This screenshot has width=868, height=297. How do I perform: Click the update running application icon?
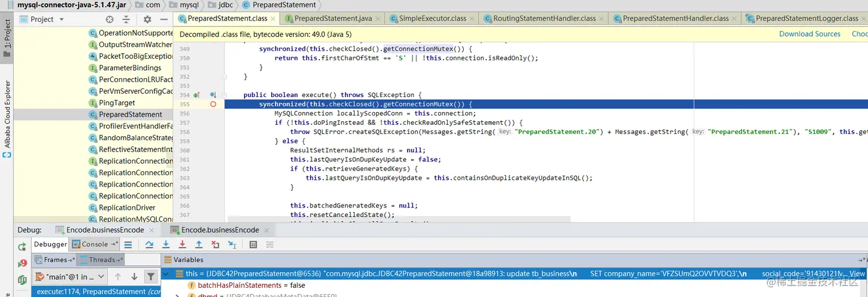(22, 280)
